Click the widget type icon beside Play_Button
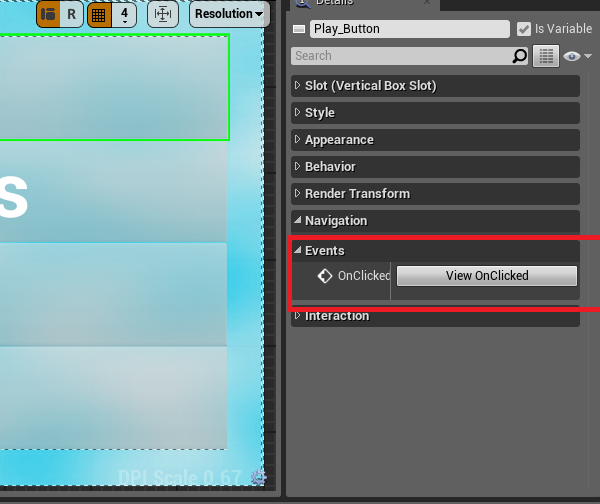Screen dimensions: 600x504 click(x=299, y=29)
